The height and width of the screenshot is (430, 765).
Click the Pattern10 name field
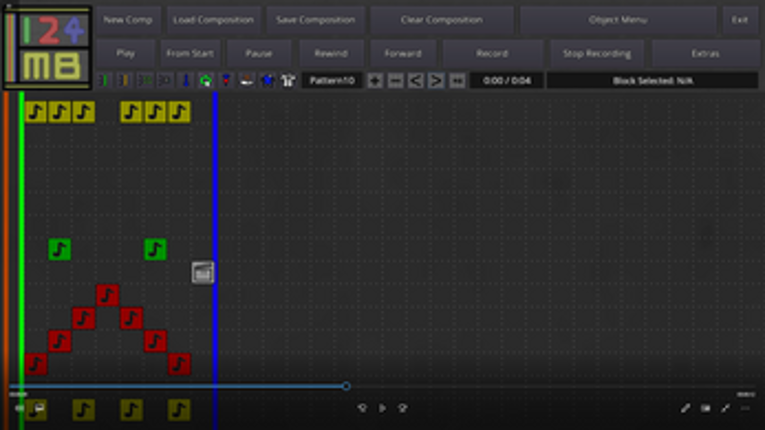tap(332, 81)
